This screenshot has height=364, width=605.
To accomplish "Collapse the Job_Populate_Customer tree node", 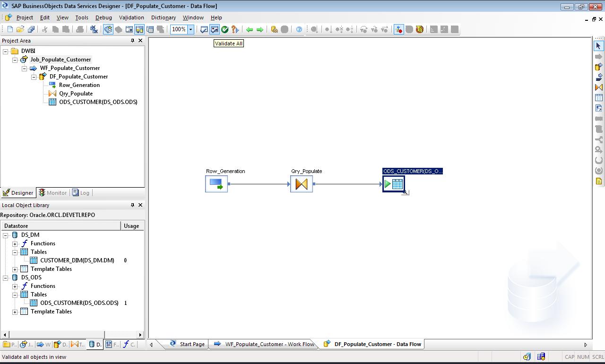I will [x=15, y=60].
